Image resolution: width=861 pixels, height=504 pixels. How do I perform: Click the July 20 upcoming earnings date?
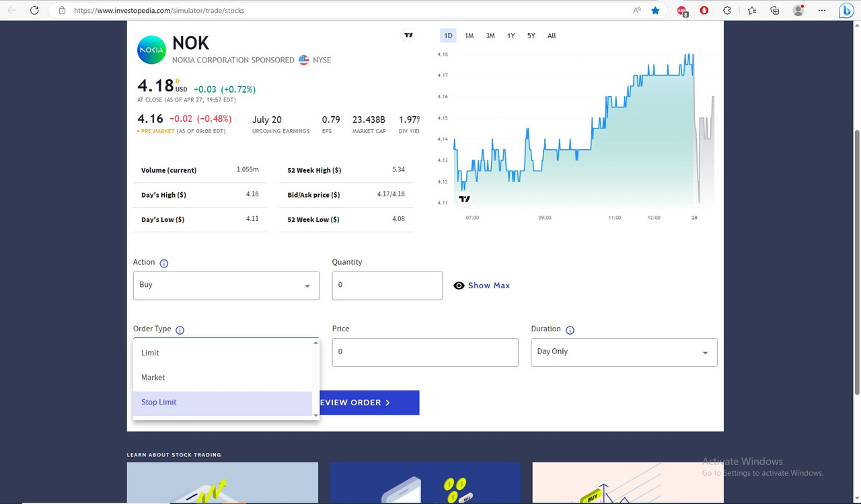tap(267, 120)
